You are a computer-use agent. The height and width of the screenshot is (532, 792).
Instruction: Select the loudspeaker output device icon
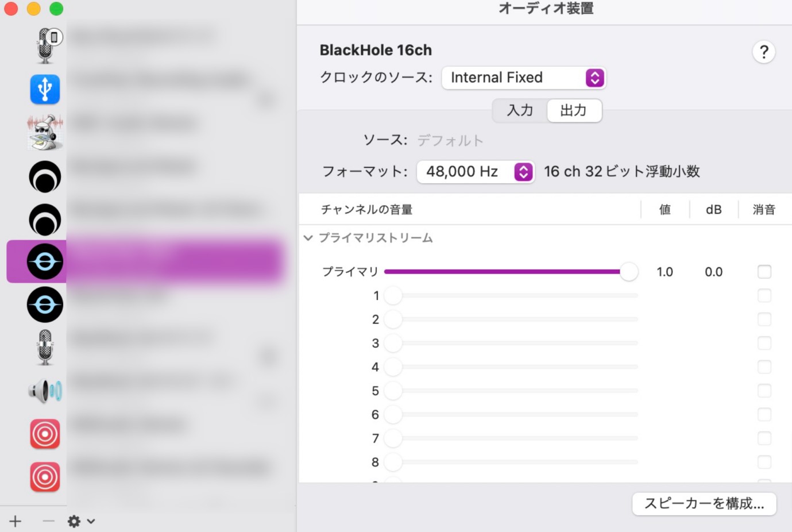45,391
